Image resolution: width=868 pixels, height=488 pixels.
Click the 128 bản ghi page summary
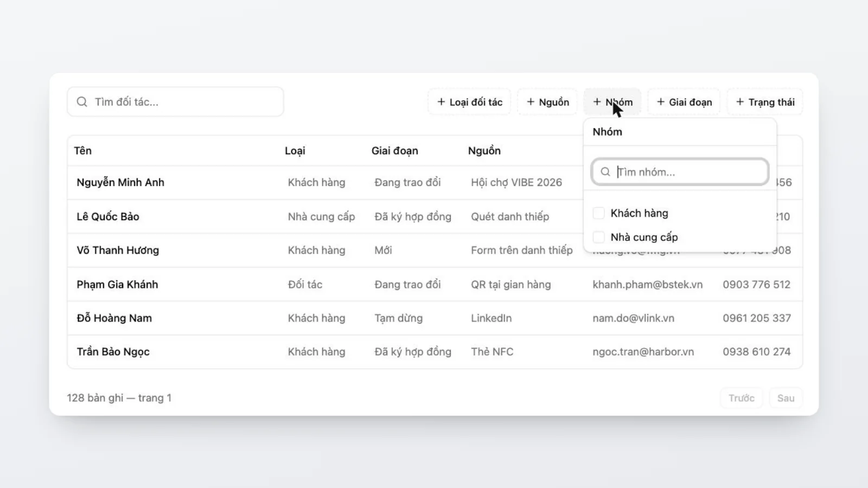(119, 398)
